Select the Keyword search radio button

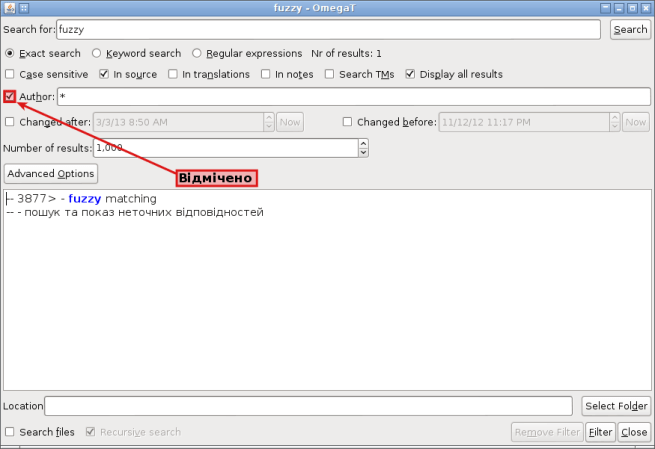(x=97, y=53)
